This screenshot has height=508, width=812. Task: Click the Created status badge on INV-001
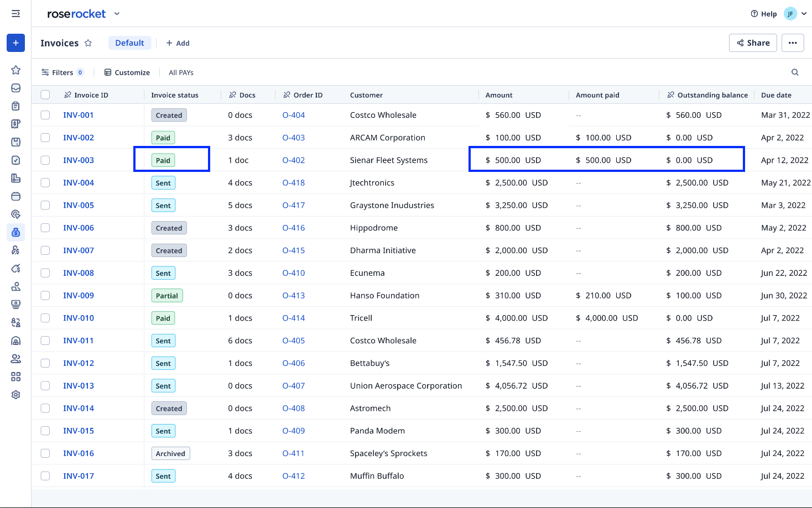coord(169,115)
